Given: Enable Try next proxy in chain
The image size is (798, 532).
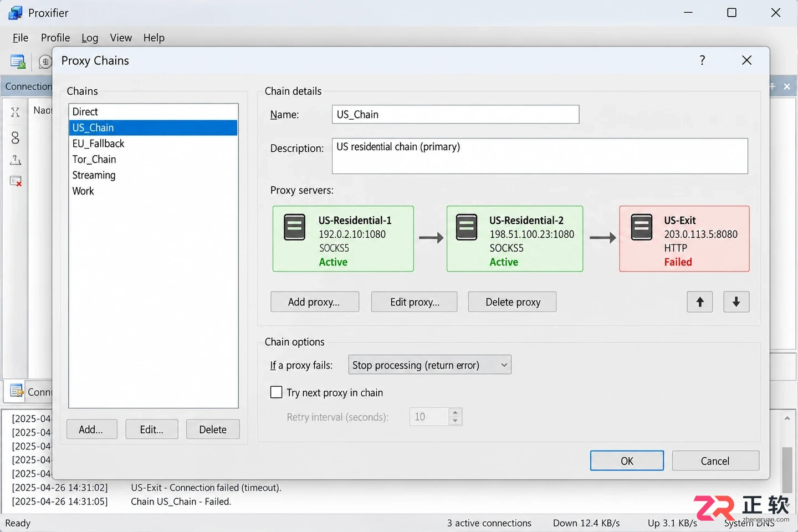Looking at the screenshot, I should (x=276, y=392).
